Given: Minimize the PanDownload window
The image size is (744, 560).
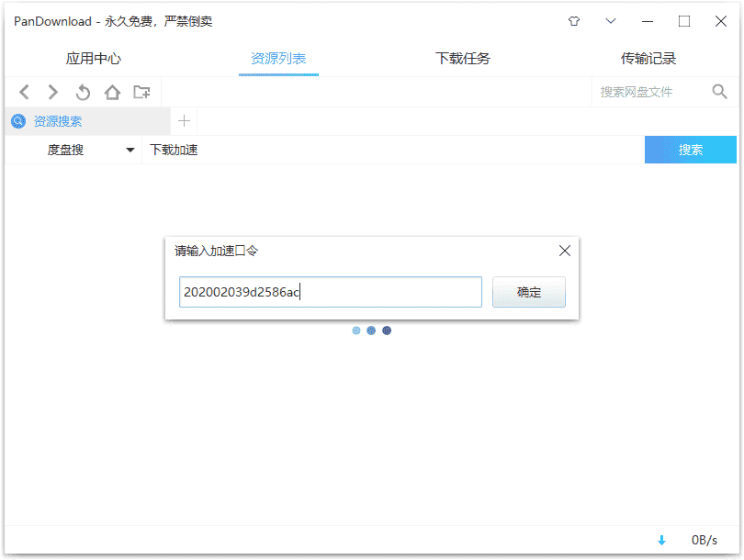Looking at the screenshot, I should point(648,21).
